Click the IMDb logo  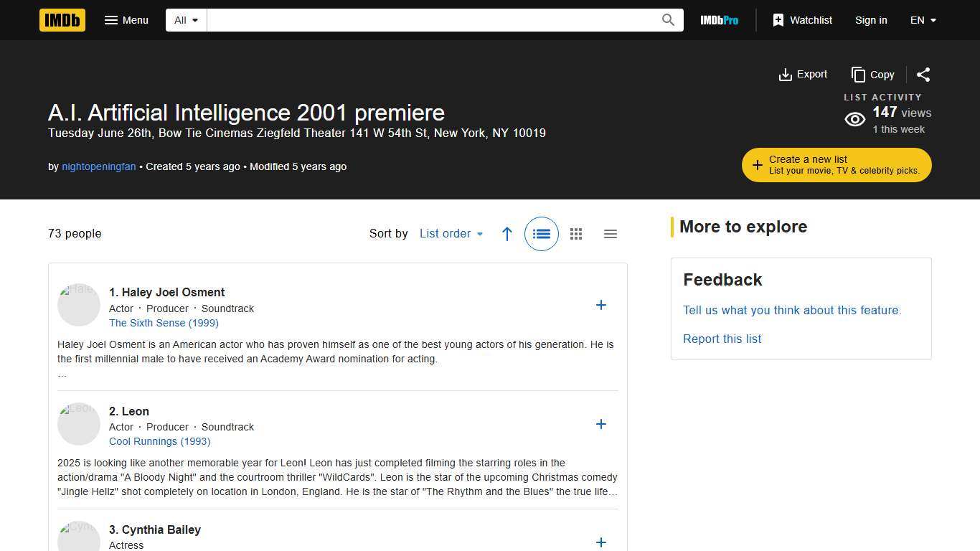point(62,20)
